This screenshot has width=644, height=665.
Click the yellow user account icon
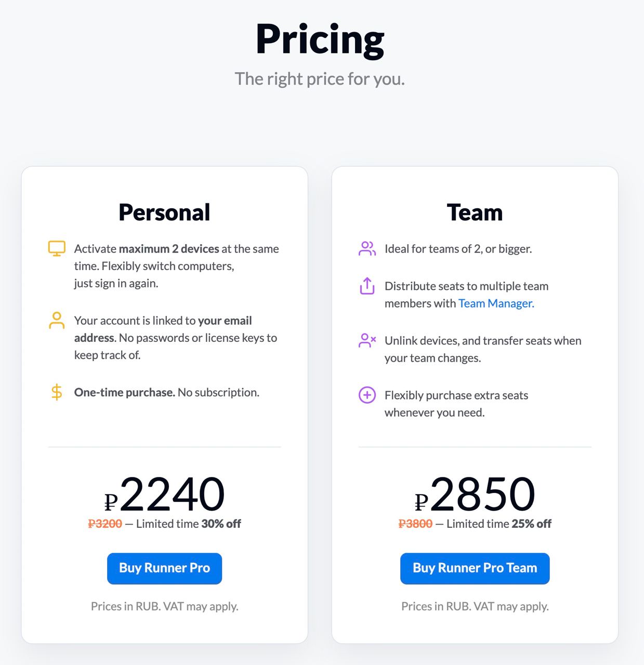[57, 320]
